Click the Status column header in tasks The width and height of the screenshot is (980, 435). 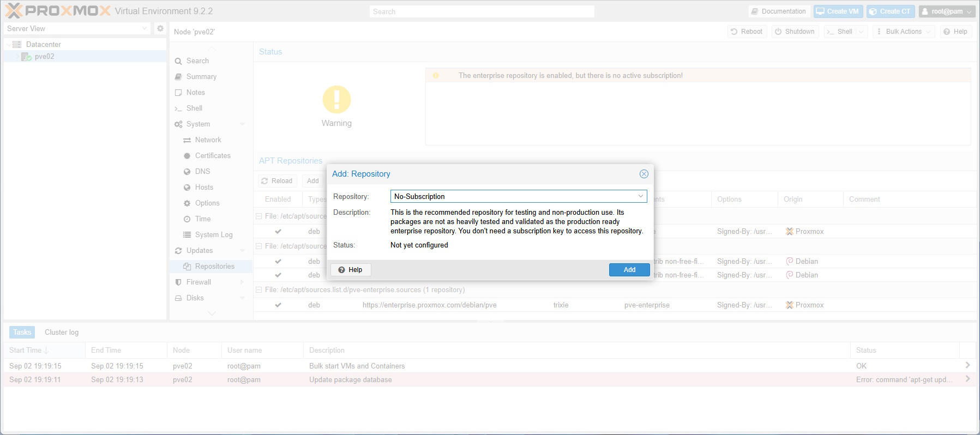pyautogui.click(x=905, y=351)
